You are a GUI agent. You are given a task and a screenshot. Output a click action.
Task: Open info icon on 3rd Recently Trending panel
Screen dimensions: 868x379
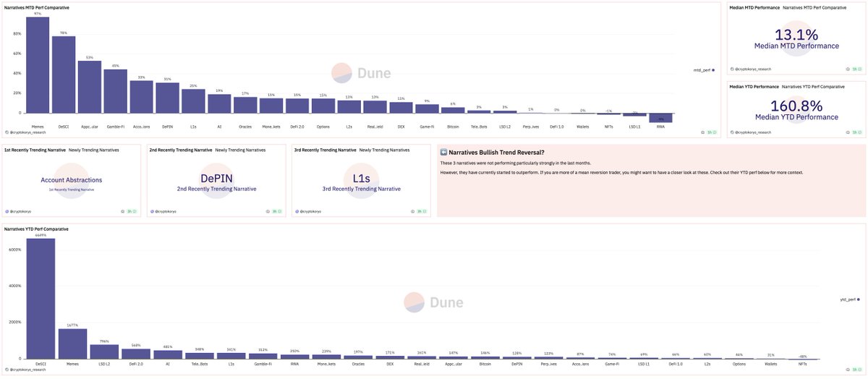413,211
